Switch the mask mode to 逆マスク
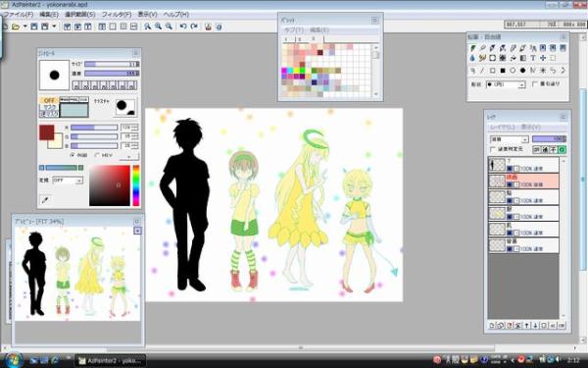The width and height of the screenshot is (588, 368). [x=49, y=114]
